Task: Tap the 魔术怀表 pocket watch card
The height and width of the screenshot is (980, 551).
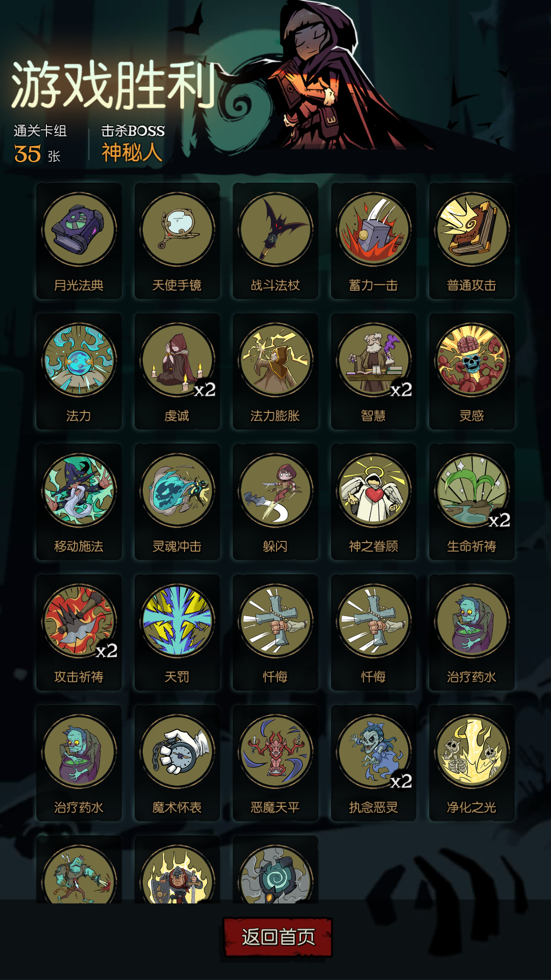Action: 177,763
